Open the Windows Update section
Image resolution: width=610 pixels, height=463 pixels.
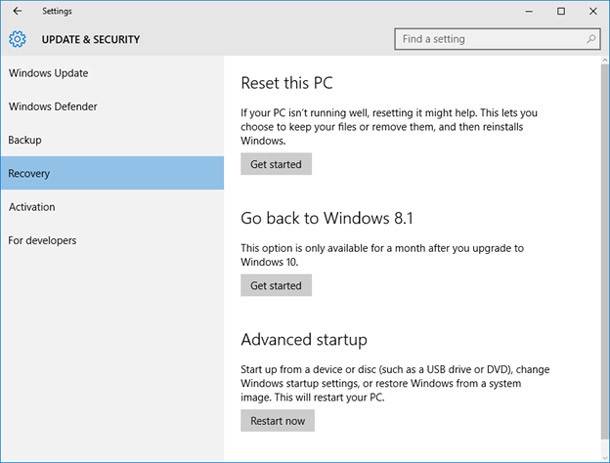[48, 73]
